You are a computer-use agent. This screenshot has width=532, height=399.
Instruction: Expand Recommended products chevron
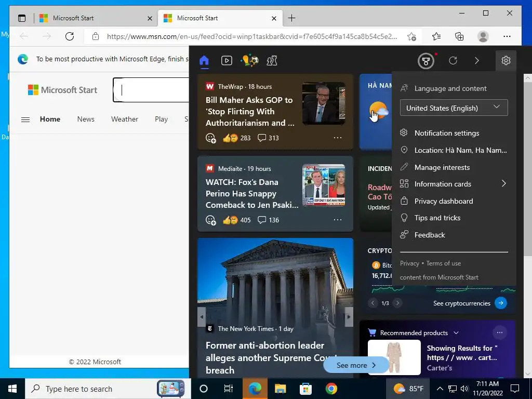click(456, 332)
